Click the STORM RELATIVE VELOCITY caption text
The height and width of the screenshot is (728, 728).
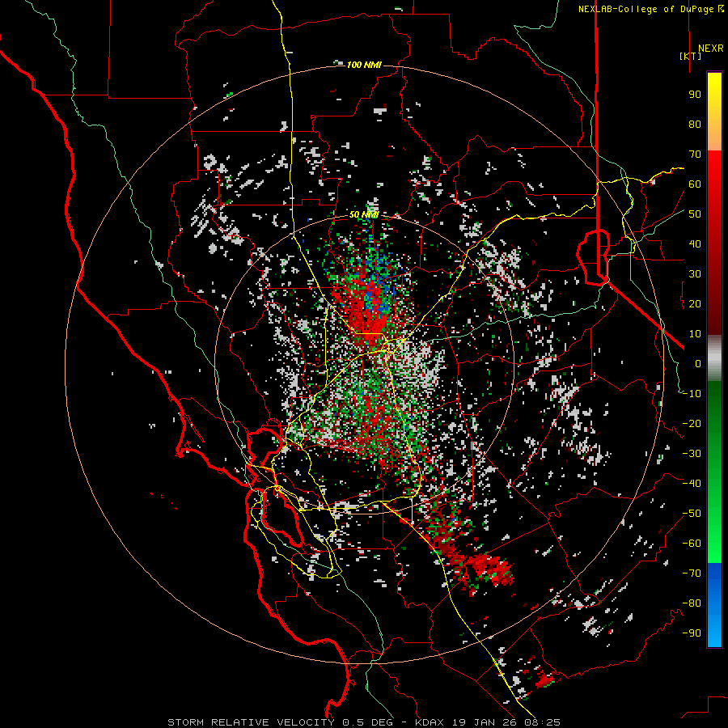(x=251, y=722)
